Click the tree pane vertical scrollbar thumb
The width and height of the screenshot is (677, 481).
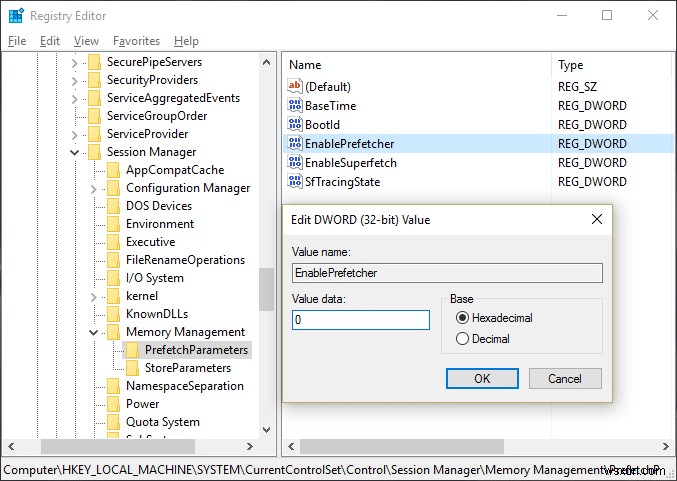(x=266, y=290)
